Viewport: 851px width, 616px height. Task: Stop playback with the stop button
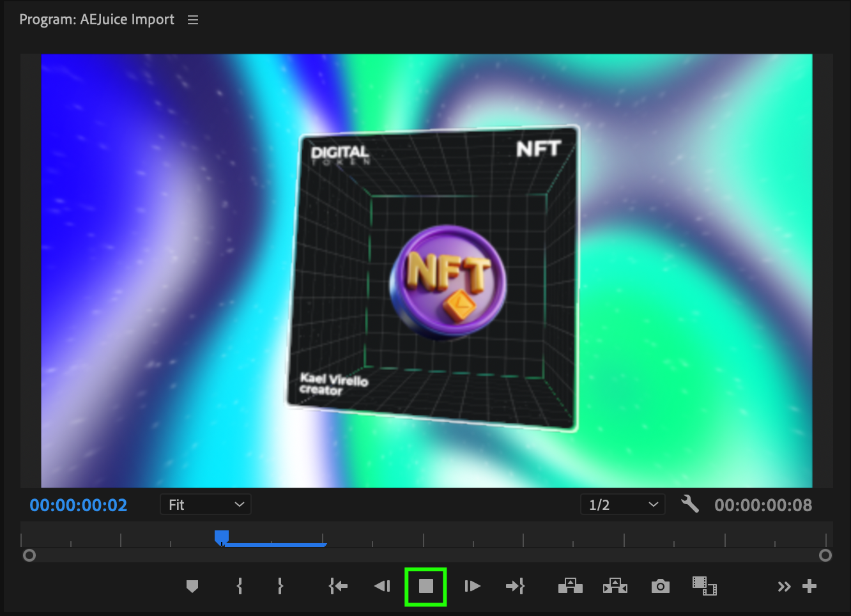click(425, 587)
